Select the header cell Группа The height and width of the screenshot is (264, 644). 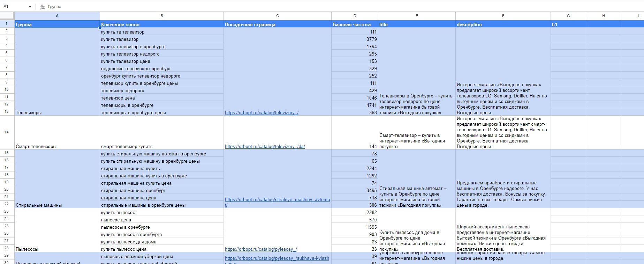(x=57, y=24)
